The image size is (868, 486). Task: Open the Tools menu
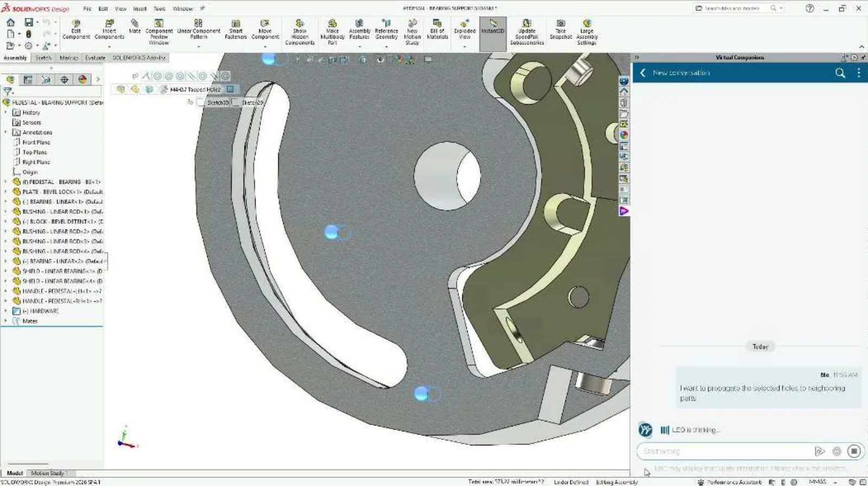(x=159, y=9)
